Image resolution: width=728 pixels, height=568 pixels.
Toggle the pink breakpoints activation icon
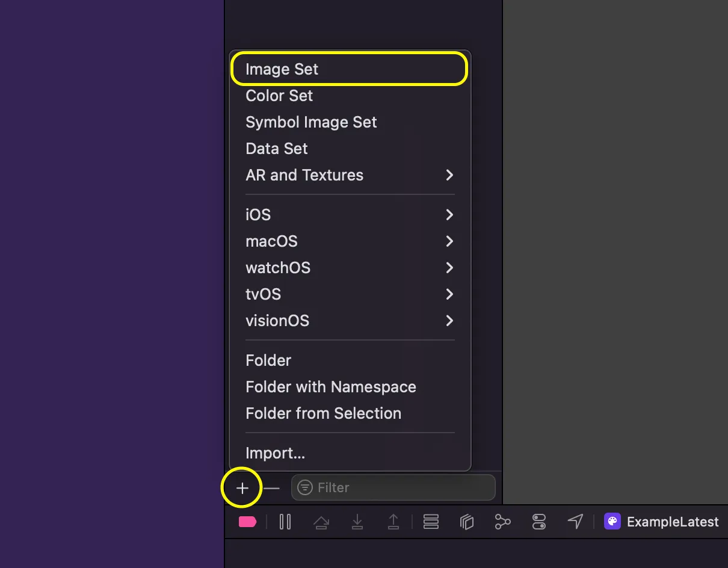click(247, 522)
